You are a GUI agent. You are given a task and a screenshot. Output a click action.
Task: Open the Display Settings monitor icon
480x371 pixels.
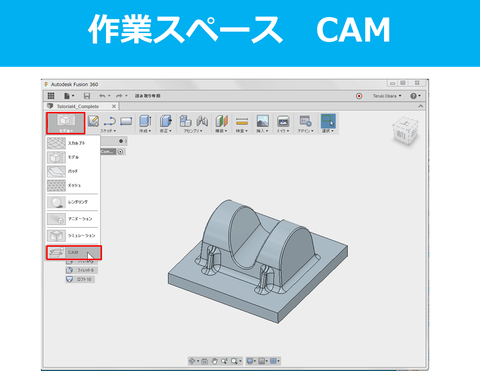[x=251, y=361]
